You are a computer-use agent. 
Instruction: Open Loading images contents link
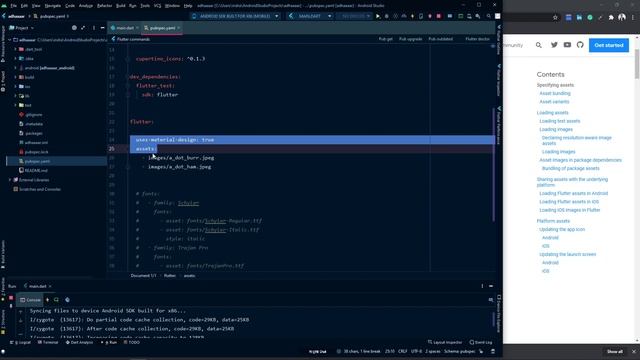556,129
